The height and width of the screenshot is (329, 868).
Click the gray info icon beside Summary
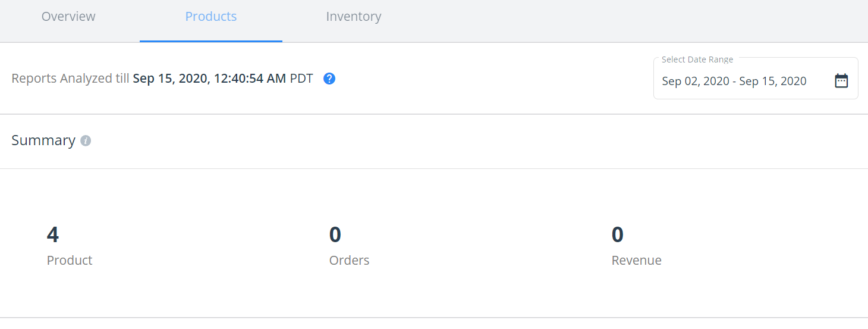pyautogui.click(x=86, y=141)
